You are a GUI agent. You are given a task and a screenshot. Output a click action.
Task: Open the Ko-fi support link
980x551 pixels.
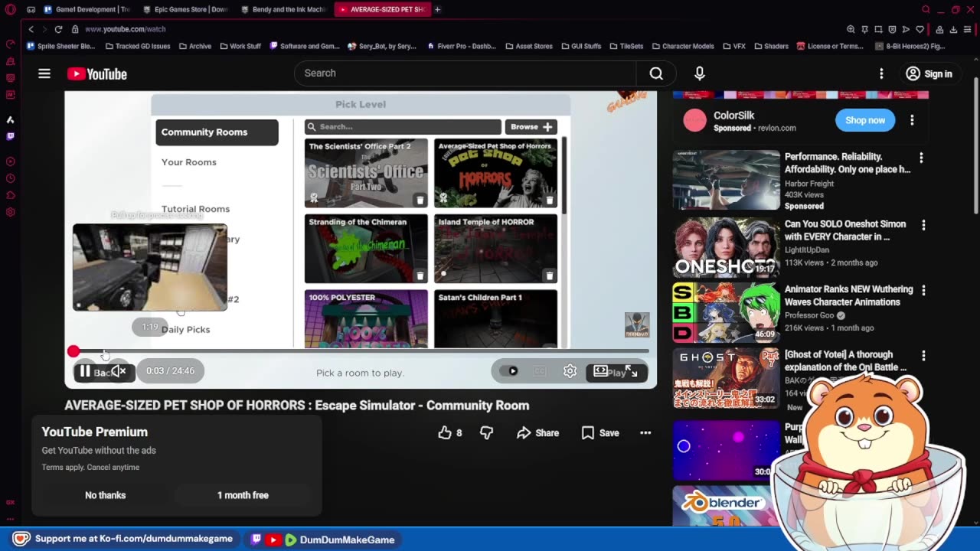click(x=123, y=539)
